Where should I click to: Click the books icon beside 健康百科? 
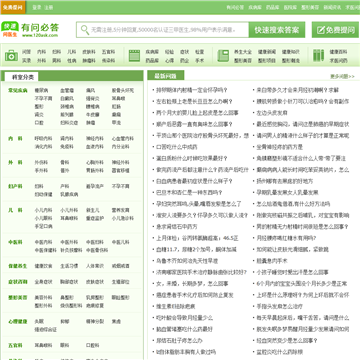tap(318, 56)
